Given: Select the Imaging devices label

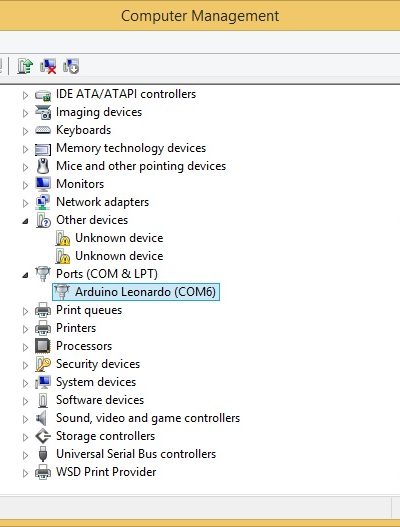Looking at the screenshot, I should click(x=99, y=112).
